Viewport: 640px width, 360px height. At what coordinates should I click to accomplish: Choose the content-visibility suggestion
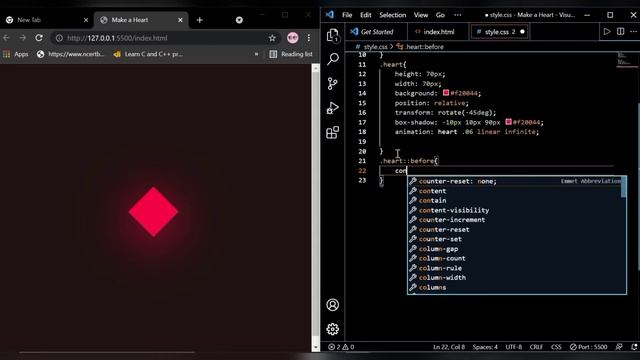click(516, 210)
